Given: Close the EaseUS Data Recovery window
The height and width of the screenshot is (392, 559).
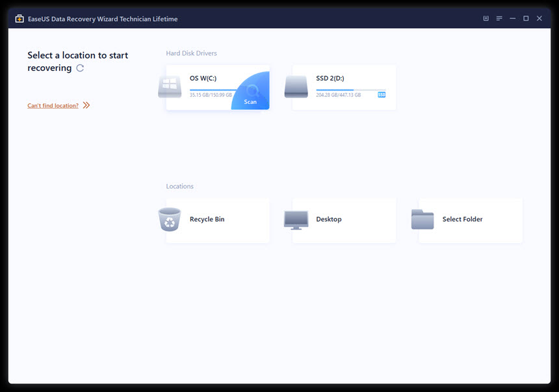Looking at the screenshot, I should [539, 18].
